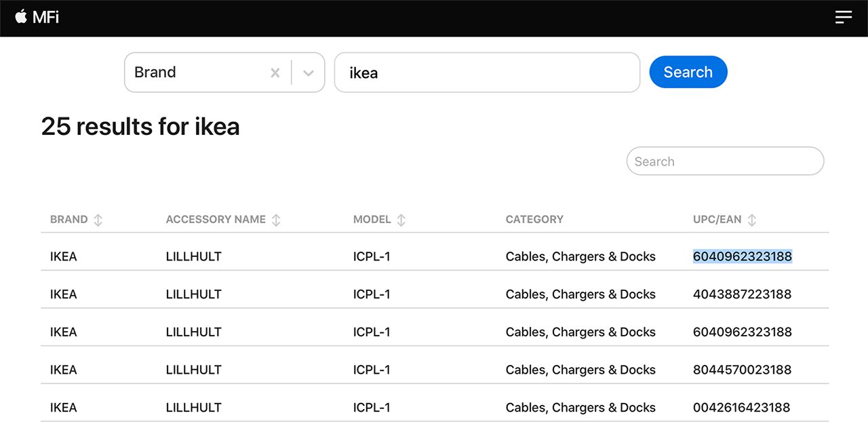The image size is (868, 428).
Task: Click the CATEGORY column header
Action: point(534,220)
